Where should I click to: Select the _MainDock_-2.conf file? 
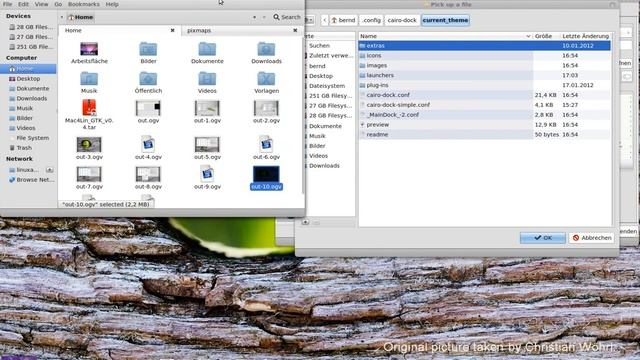pyautogui.click(x=484, y=115)
